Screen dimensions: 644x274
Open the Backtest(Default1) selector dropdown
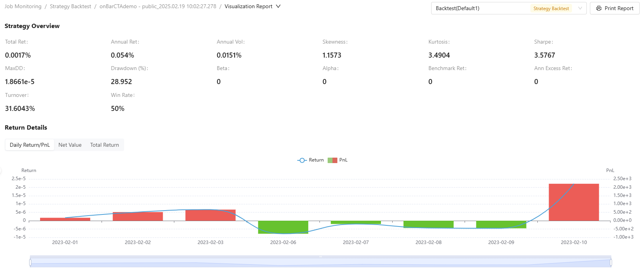tap(483, 8)
